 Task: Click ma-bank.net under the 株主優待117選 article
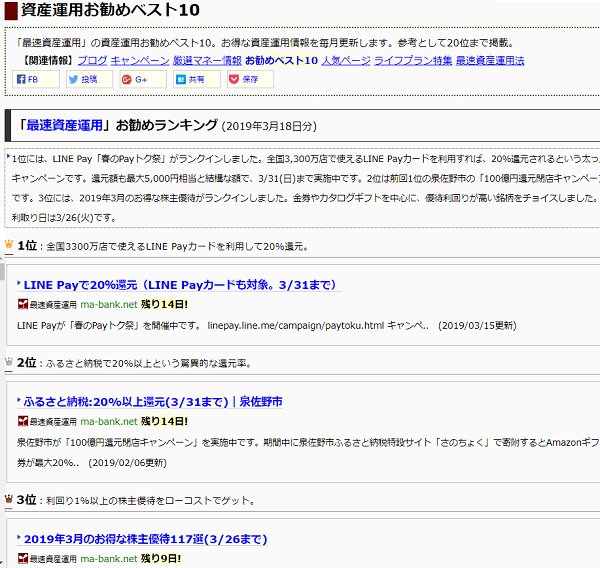pyautogui.click(x=109, y=559)
